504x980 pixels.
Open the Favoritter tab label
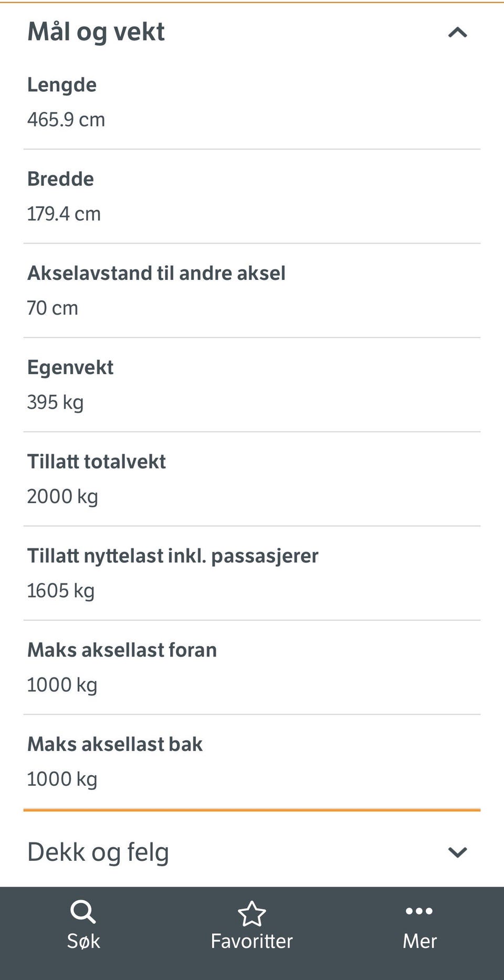(x=252, y=941)
